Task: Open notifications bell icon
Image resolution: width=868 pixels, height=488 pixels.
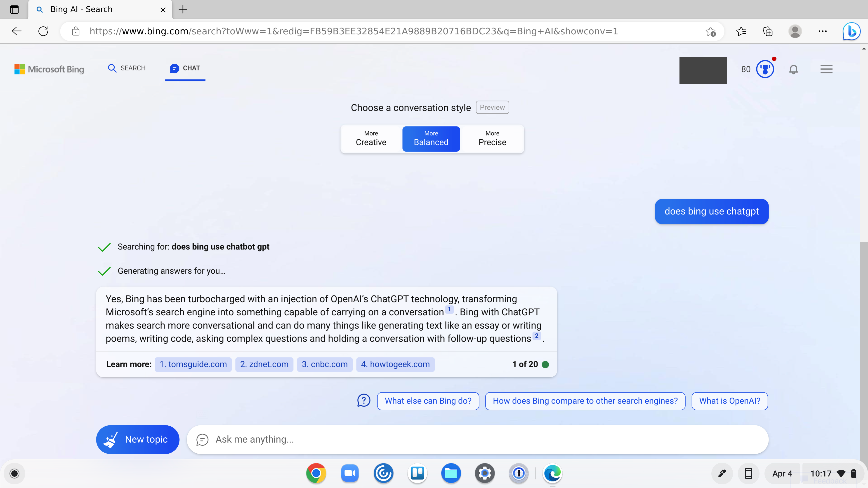Action: [x=794, y=69]
